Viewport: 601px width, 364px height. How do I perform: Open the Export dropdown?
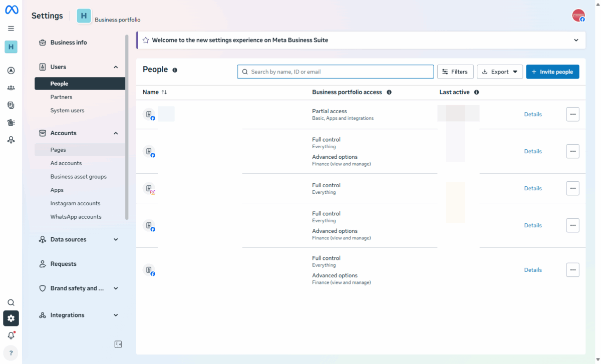tap(500, 72)
